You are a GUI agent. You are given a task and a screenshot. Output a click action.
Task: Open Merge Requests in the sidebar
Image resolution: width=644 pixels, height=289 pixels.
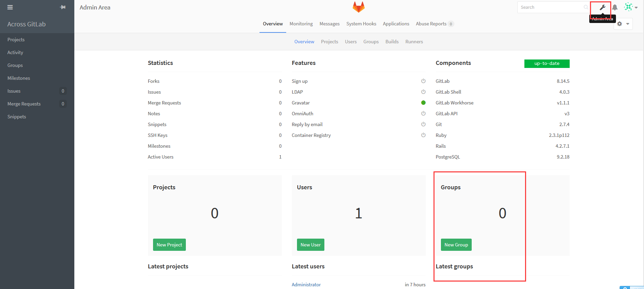click(x=37, y=104)
